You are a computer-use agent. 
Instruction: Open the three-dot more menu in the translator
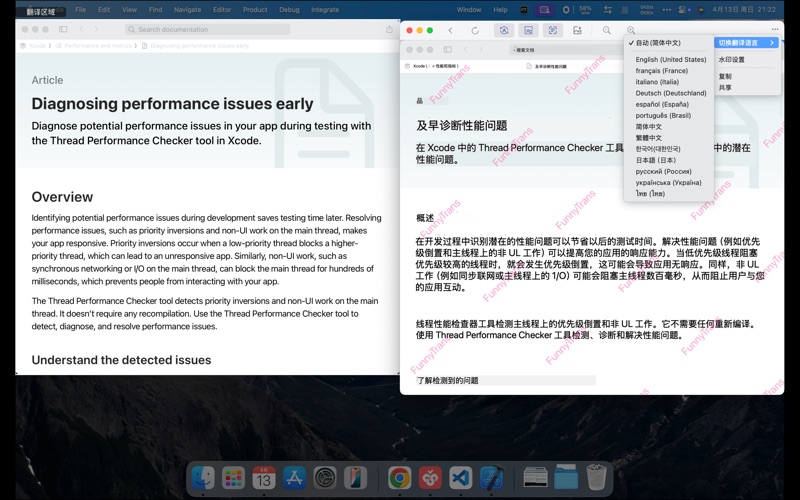click(775, 30)
